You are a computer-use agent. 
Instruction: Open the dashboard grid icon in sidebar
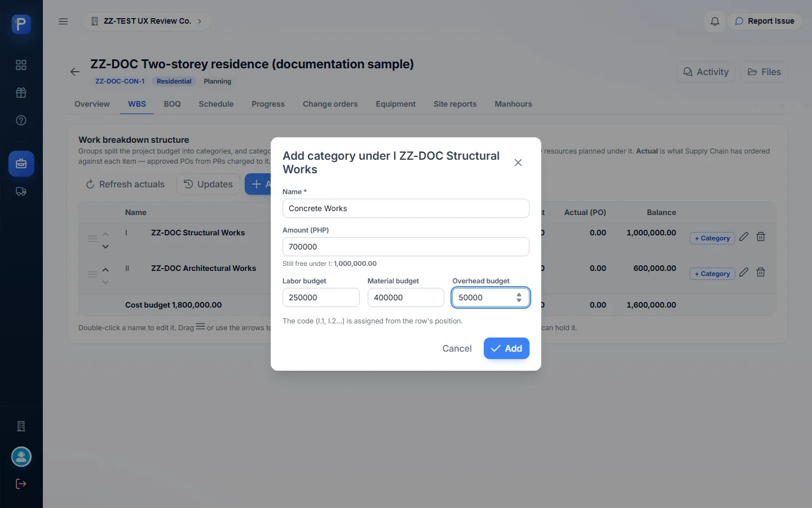[21, 65]
